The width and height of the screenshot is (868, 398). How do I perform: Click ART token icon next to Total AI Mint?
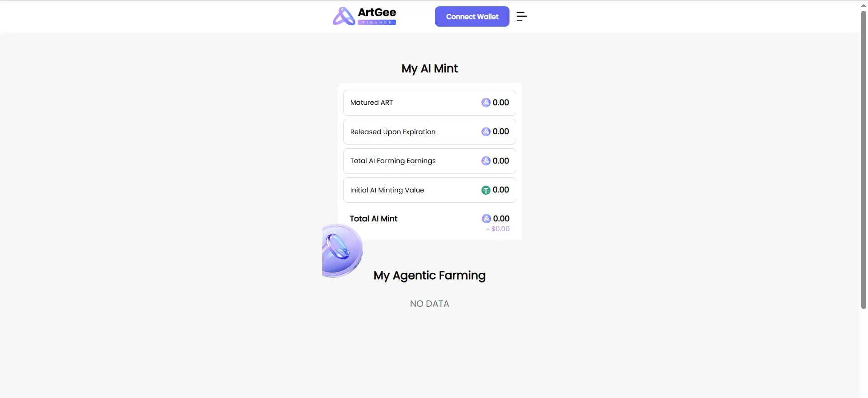coord(486,219)
